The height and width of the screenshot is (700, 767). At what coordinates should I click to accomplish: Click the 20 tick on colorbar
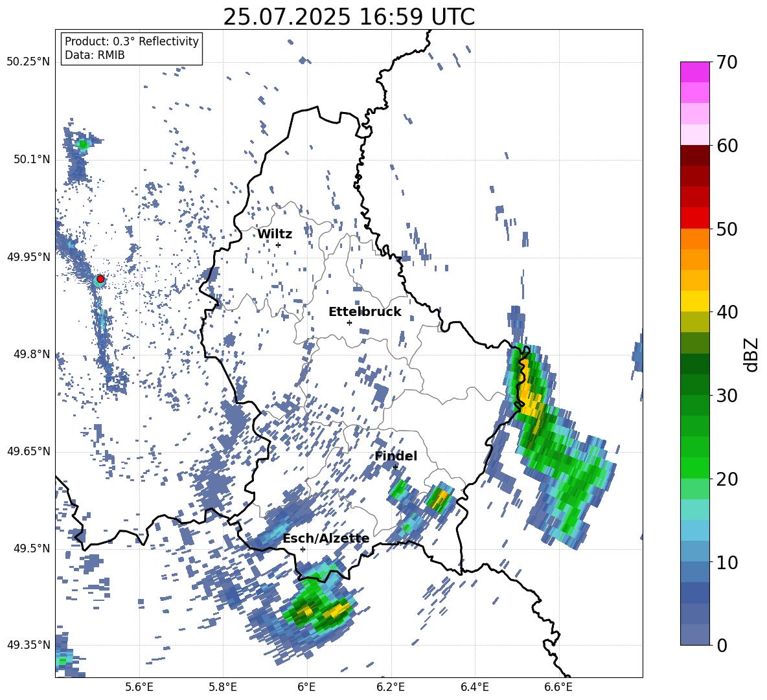726,479
